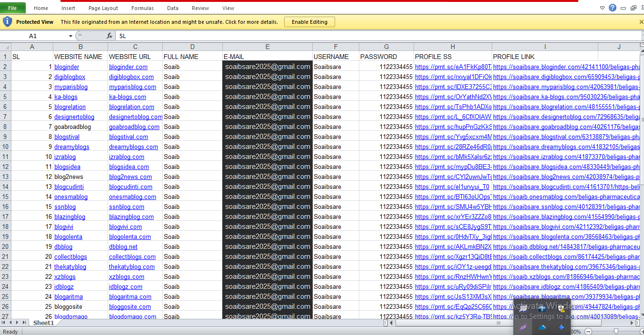Click the Protected View message text for details
Image resolution: width=644 pixels, height=335 pixels.
(x=169, y=22)
